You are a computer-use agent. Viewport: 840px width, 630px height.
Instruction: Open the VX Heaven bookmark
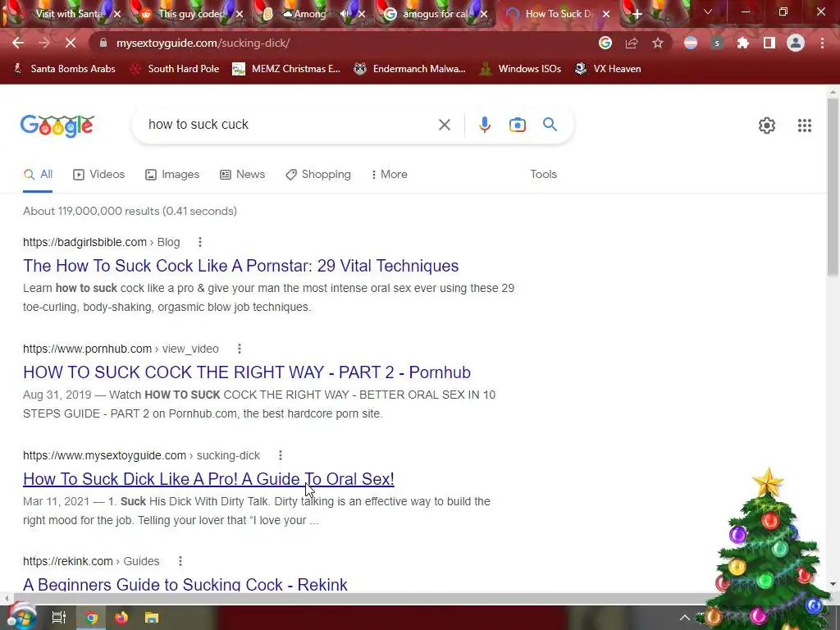point(608,69)
